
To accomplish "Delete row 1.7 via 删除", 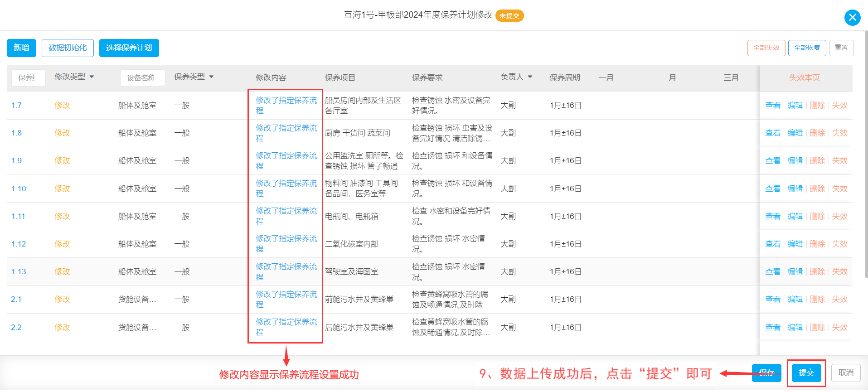I will click(x=817, y=105).
